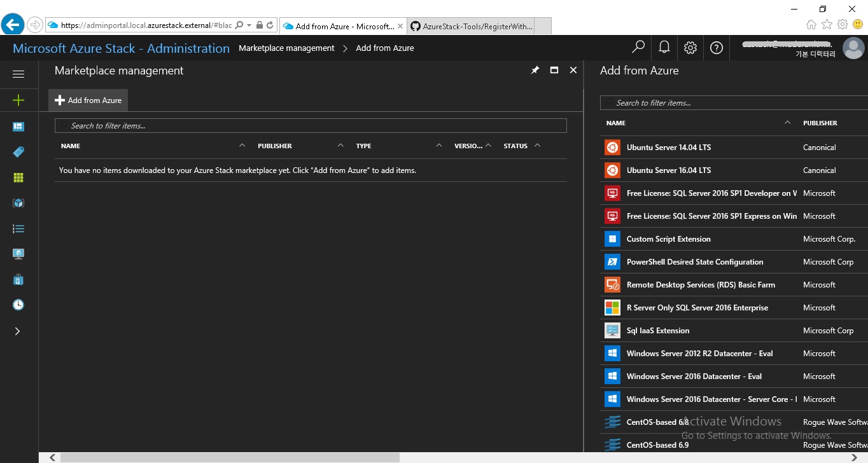Toggle the hamburger menu in the sidebar
Image resolution: width=868 pixels, height=463 pixels.
[18, 74]
